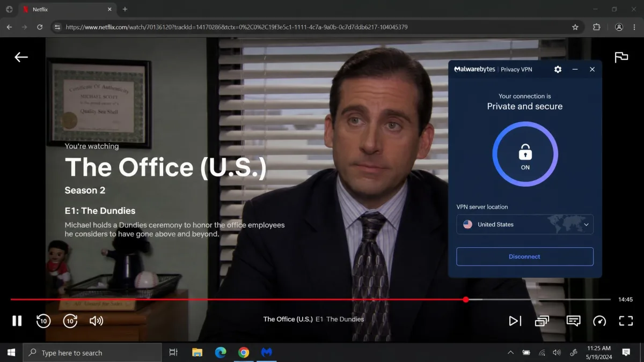Minimize the Malwarebytes Privacy VPN panel
Screen dimensions: 644x362
(575, 69)
